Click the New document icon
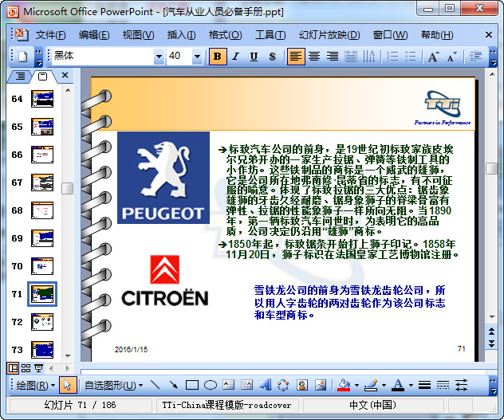The height and width of the screenshot is (420, 504). (23, 57)
